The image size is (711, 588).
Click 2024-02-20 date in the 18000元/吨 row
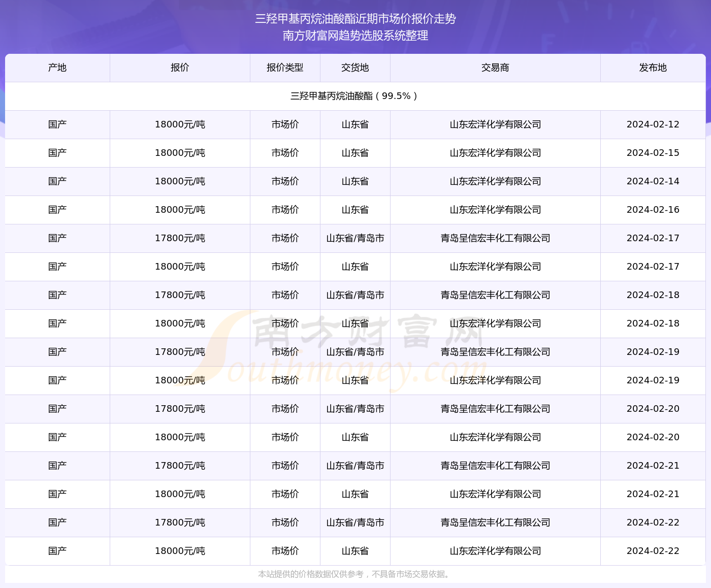(653, 437)
